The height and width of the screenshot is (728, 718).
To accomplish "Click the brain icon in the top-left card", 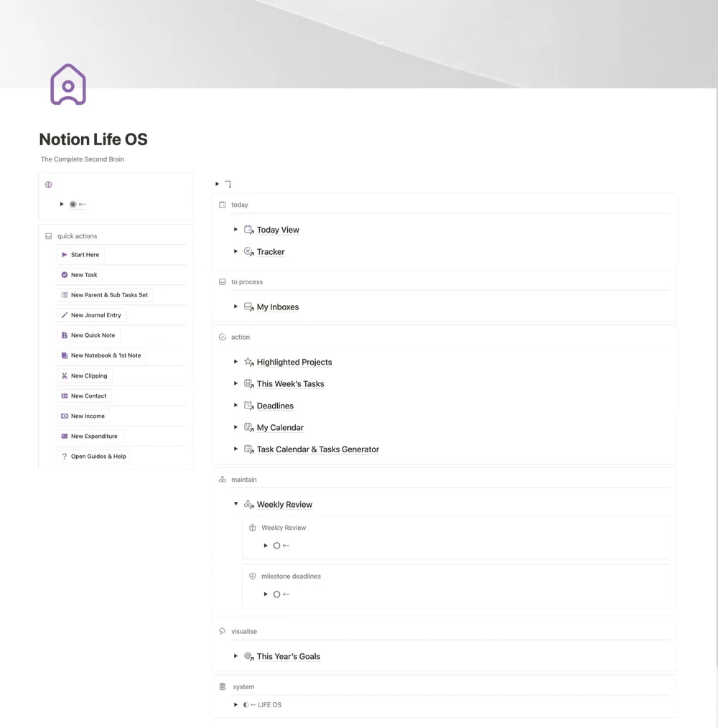I will point(48,185).
